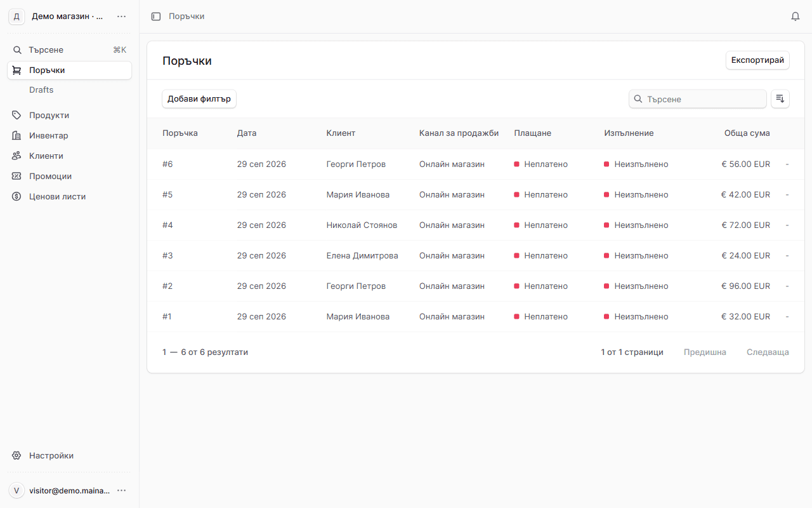Click the Ценови листи coin icon
The height and width of the screenshot is (508, 812).
point(17,197)
